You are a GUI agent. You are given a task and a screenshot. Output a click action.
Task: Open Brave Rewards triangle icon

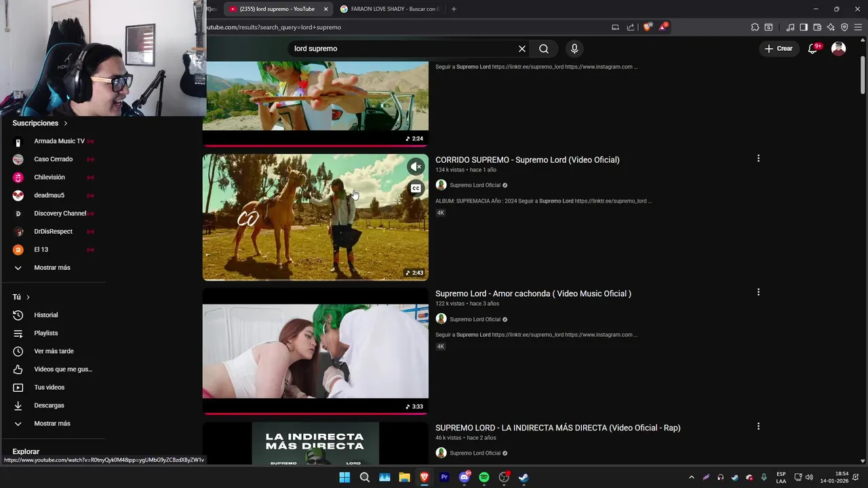663,27
